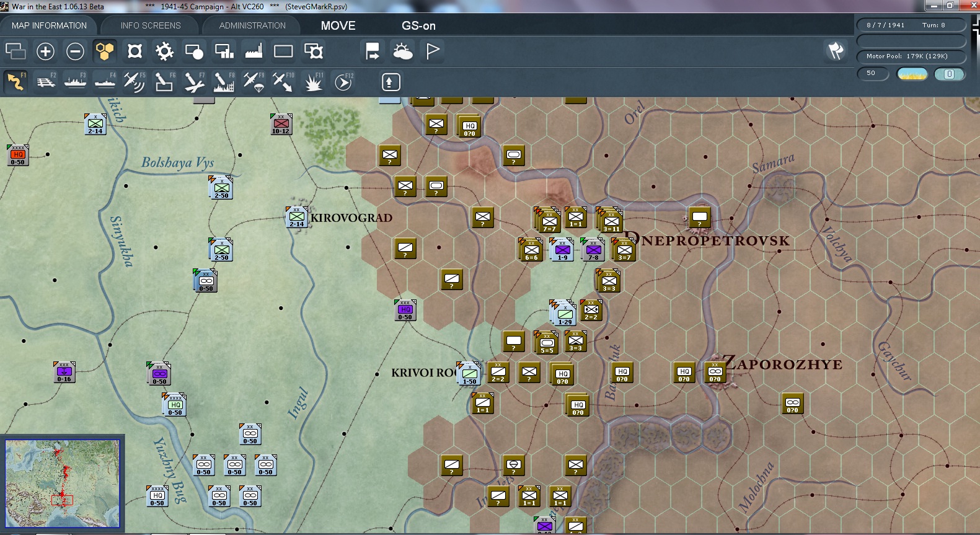Click the pennant flag outline icon

point(433,51)
